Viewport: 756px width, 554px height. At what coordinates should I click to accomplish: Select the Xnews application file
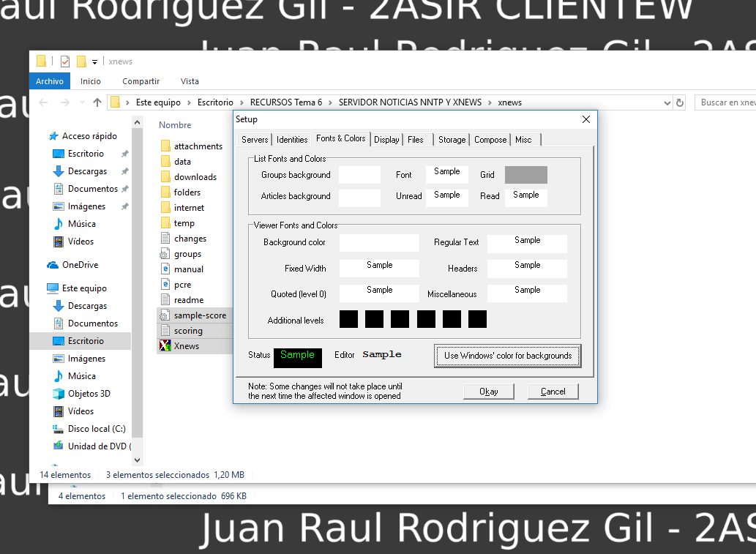(186, 346)
